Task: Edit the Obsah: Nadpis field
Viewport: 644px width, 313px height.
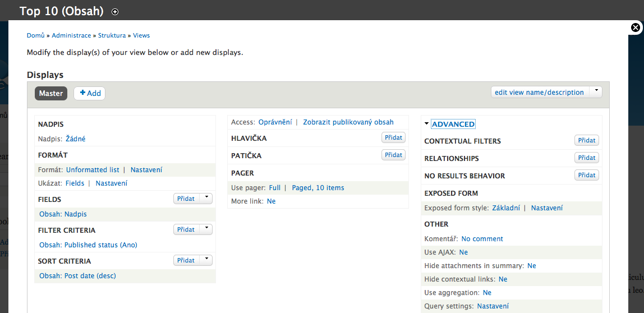Action: 63,214
